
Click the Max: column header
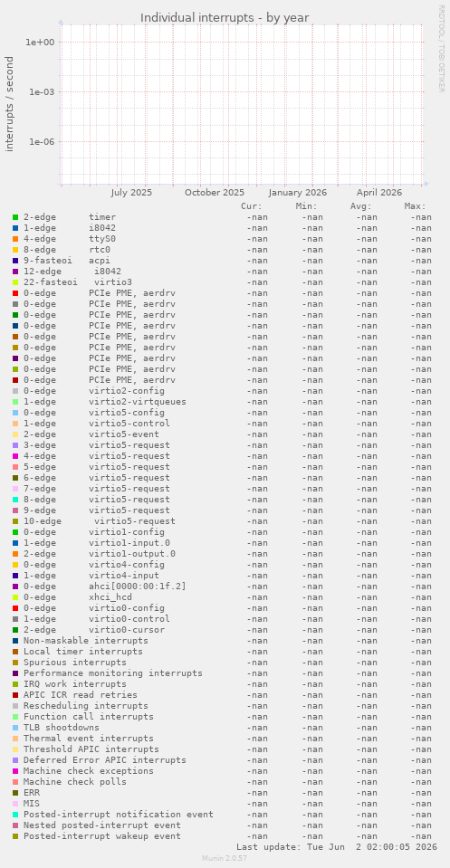tap(415, 206)
